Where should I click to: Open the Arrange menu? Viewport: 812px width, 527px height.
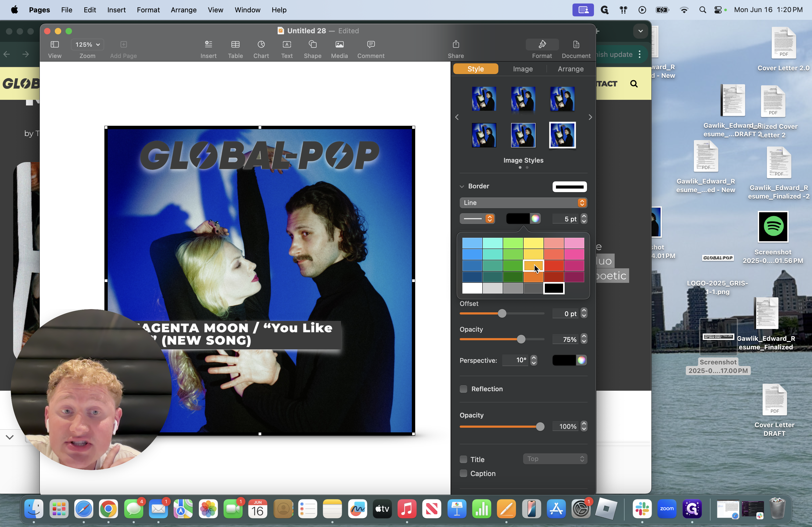pos(184,10)
